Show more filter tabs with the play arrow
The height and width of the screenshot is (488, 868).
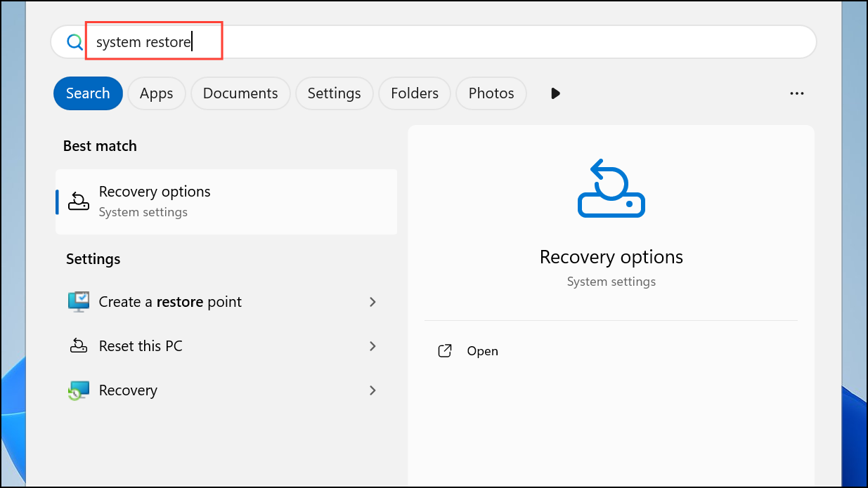pyautogui.click(x=556, y=93)
